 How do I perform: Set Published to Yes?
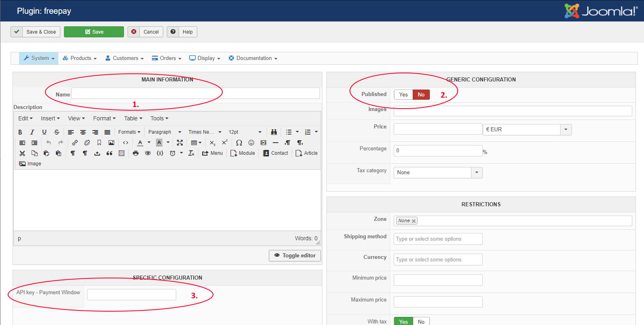click(403, 95)
